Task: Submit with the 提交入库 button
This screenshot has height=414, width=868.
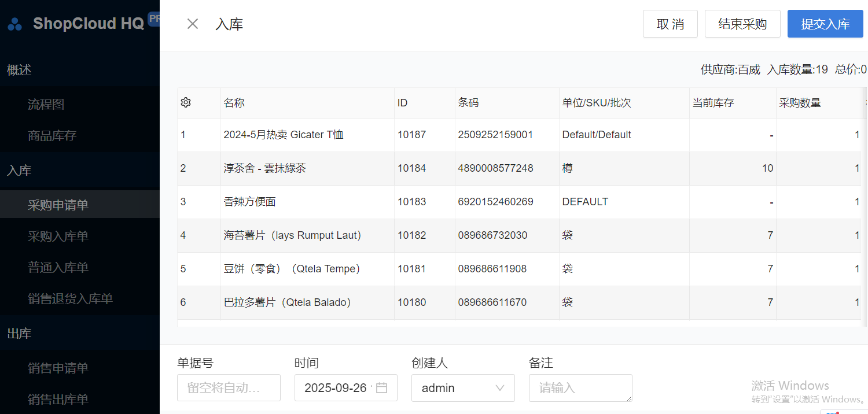Action: tap(825, 24)
